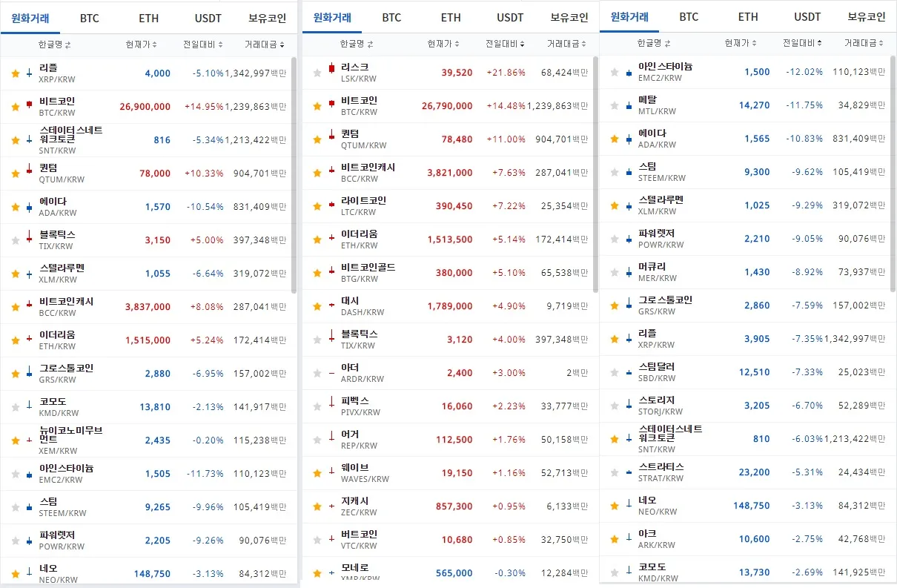Sort by 현재가 in the left panel header
Viewport: 897px width, 588px height.
point(142,45)
